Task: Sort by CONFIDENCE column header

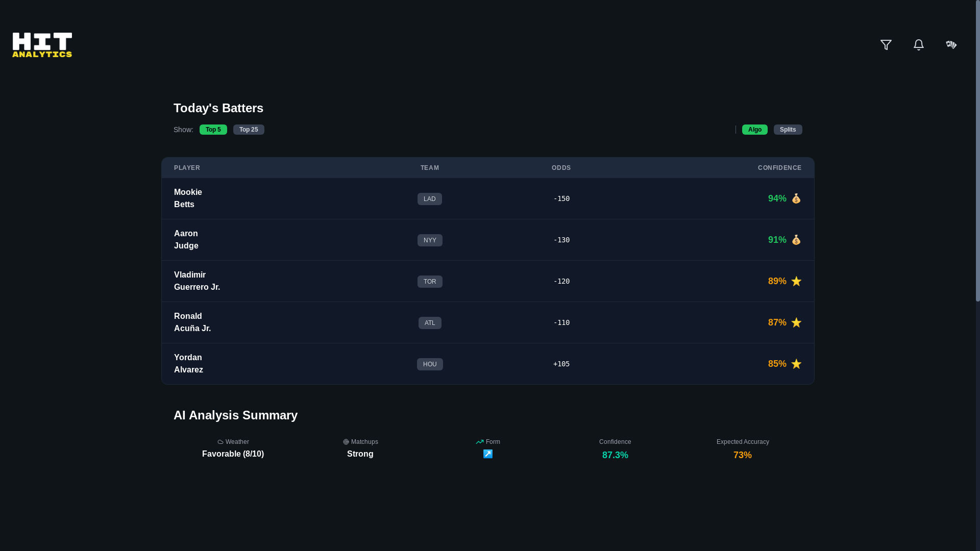Action: tap(780, 168)
